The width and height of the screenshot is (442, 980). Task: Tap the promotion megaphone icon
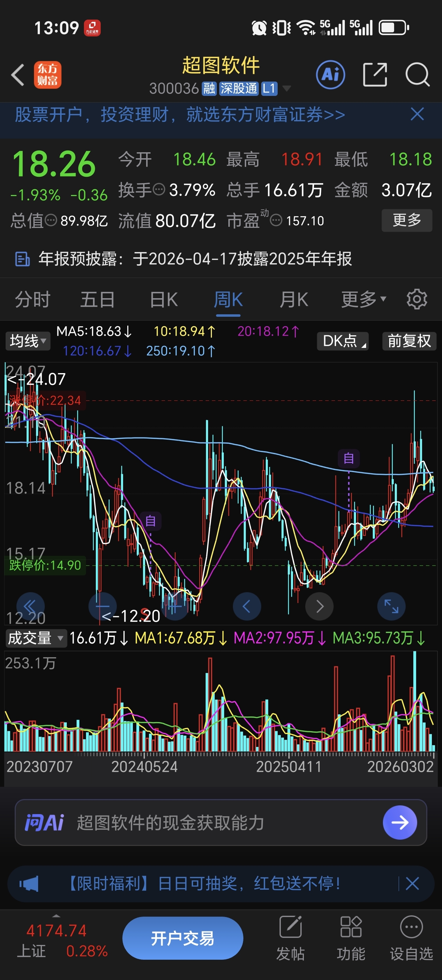coord(29,884)
